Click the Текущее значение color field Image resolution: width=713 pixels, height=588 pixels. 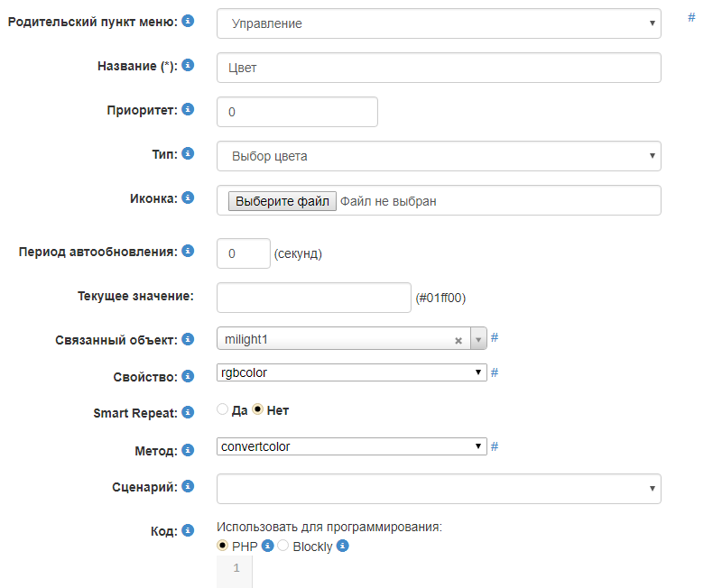pos(314,297)
